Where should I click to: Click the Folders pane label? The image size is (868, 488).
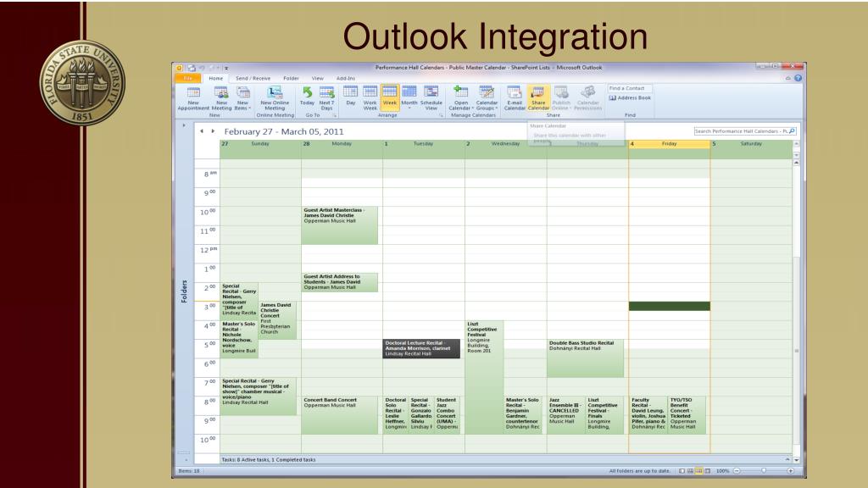[184, 291]
